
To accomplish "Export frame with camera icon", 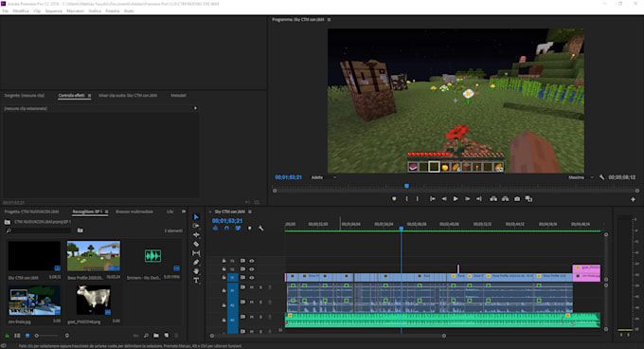I will 517,199.
